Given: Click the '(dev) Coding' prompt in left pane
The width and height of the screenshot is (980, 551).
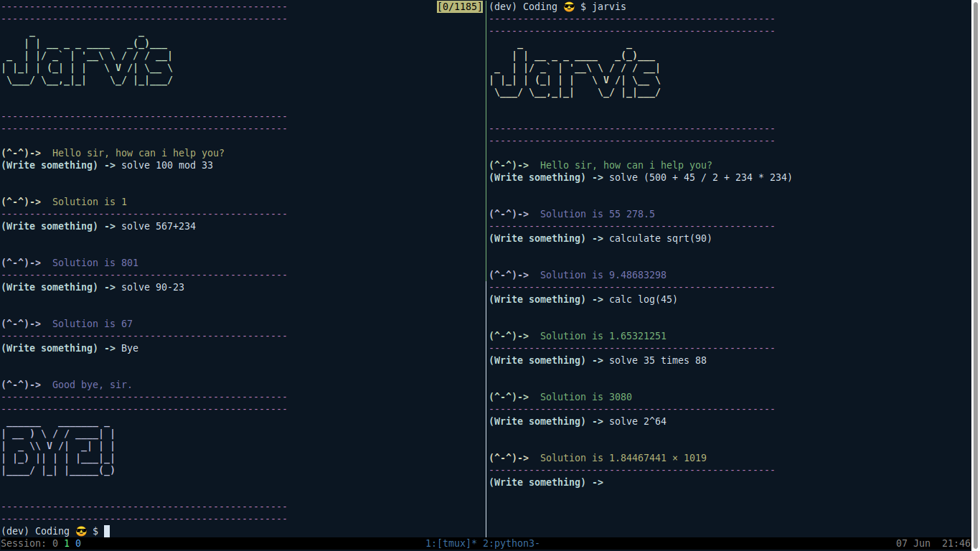Looking at the screenshot, I should (35, 531).
